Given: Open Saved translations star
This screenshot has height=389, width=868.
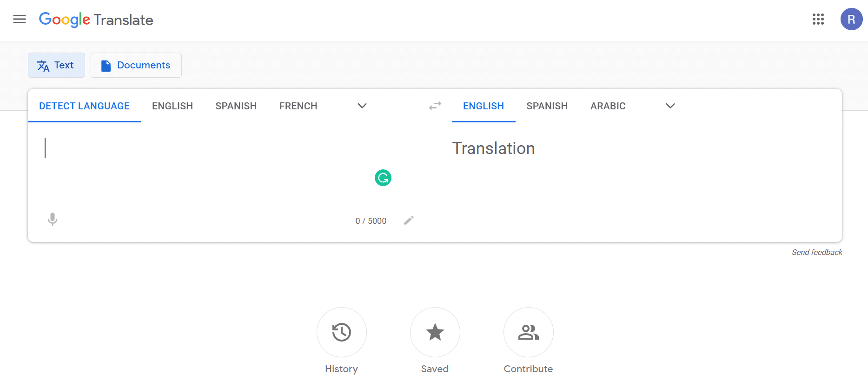Looking at the screenshot, I should [435, 332].
